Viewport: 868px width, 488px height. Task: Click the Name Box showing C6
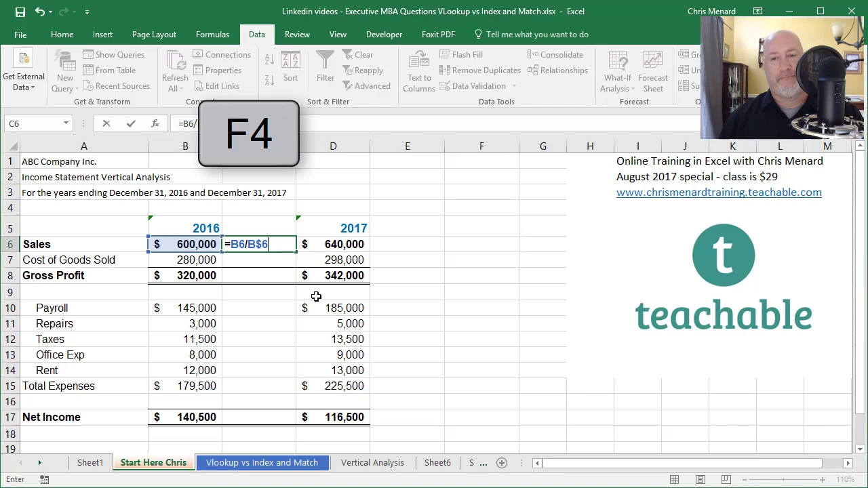pyautogui.click(x=33, y=123)
